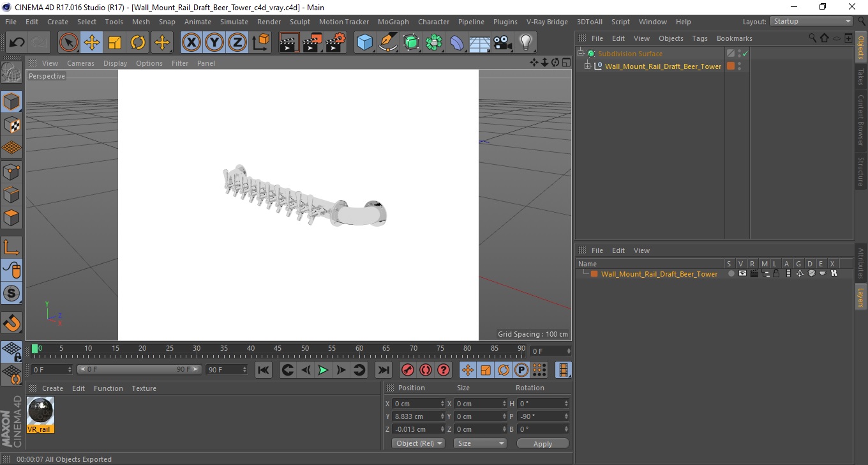Click the Light bulb icon

pyautogui.click(x=526, y=43)
